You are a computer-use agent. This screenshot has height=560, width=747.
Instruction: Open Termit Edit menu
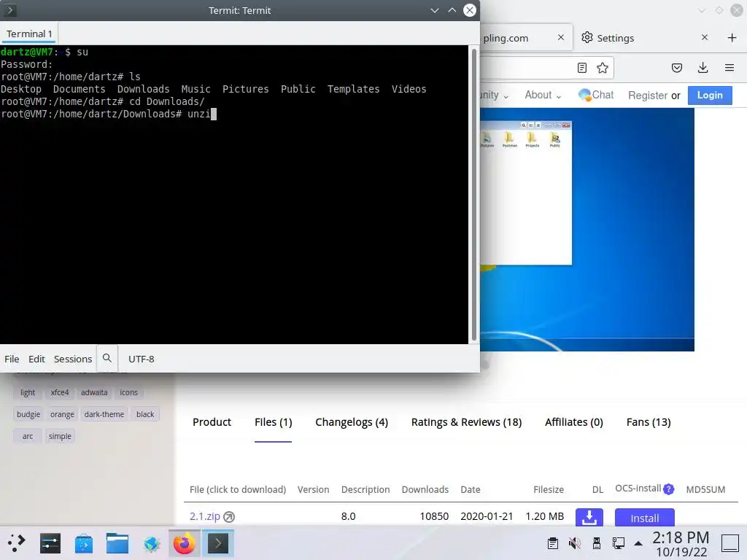[x=36, y=359]
